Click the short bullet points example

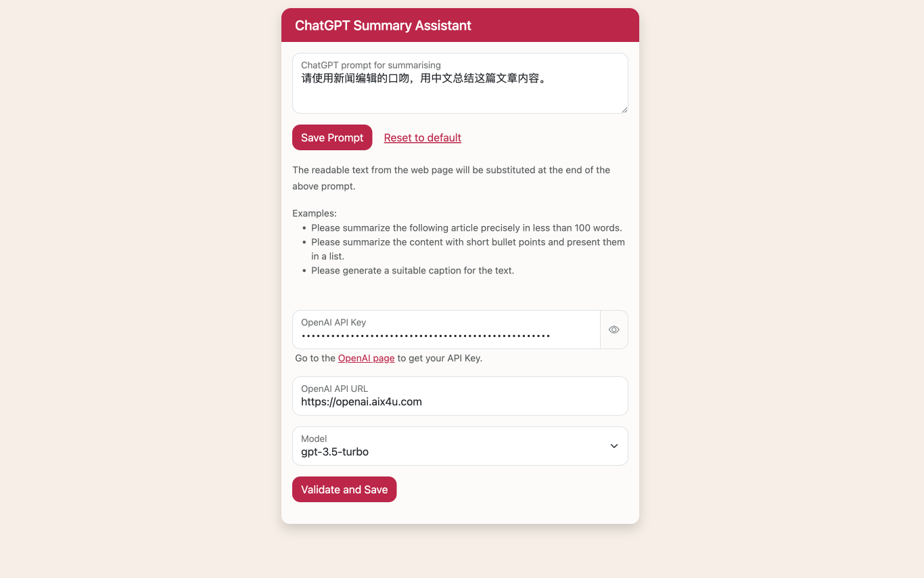tap(467, 242)
